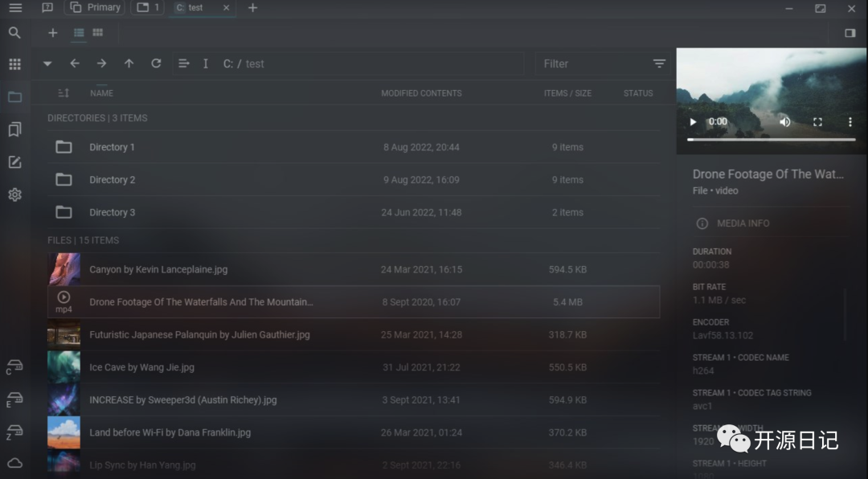Click Canyon image thumbnail
Screen dimensions: 868x479
[63, 269]
